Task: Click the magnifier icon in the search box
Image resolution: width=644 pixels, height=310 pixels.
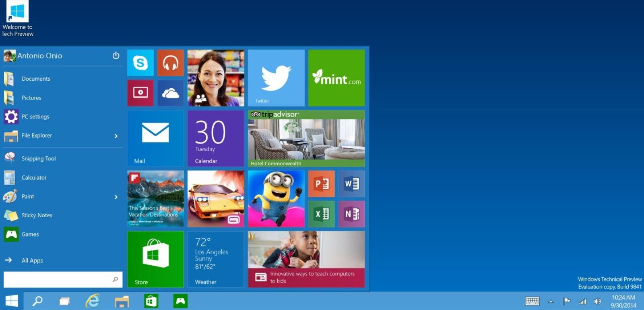Action: point(115,279)
